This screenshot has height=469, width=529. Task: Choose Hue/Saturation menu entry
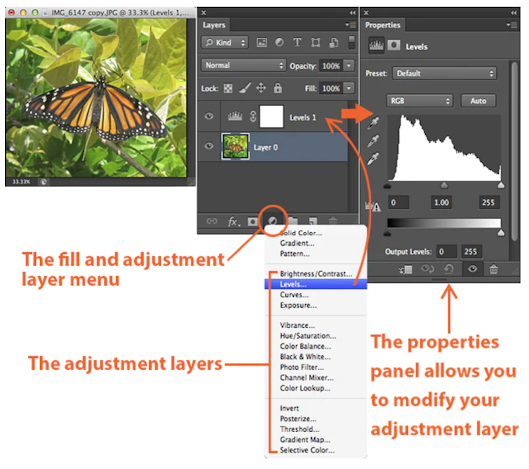point(308,336)
